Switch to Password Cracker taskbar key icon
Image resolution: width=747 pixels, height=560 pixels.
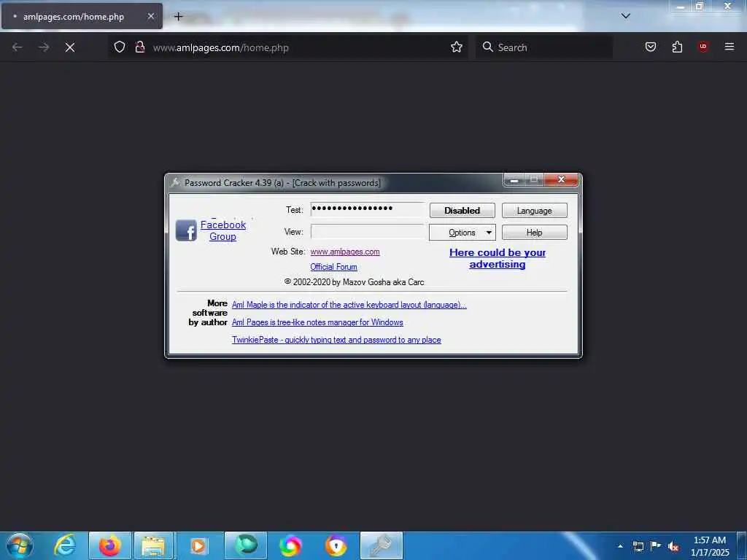[381, 545]
